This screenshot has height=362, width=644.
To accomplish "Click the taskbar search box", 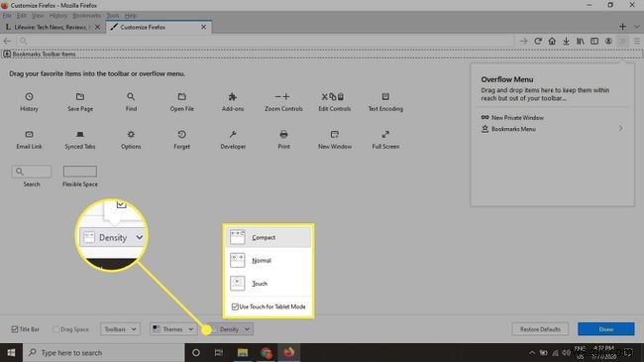I will 103,352.
